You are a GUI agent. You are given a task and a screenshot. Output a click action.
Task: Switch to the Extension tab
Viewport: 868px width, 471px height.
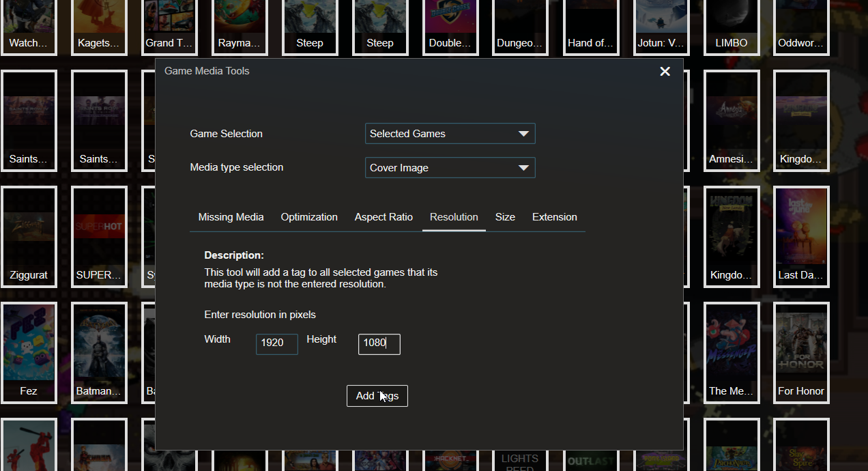555,217
